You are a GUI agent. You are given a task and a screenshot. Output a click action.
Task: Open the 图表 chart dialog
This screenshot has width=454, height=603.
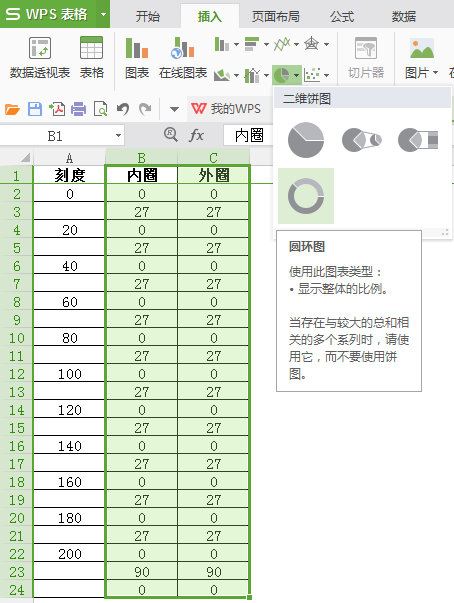(x=137, y=58)
